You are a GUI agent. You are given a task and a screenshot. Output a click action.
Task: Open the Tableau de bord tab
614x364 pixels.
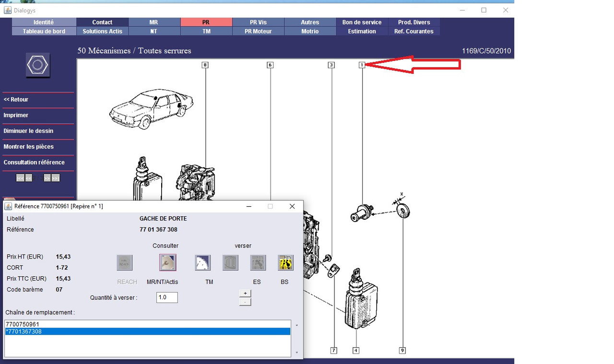pyautogui.click(x=44, y=31)
